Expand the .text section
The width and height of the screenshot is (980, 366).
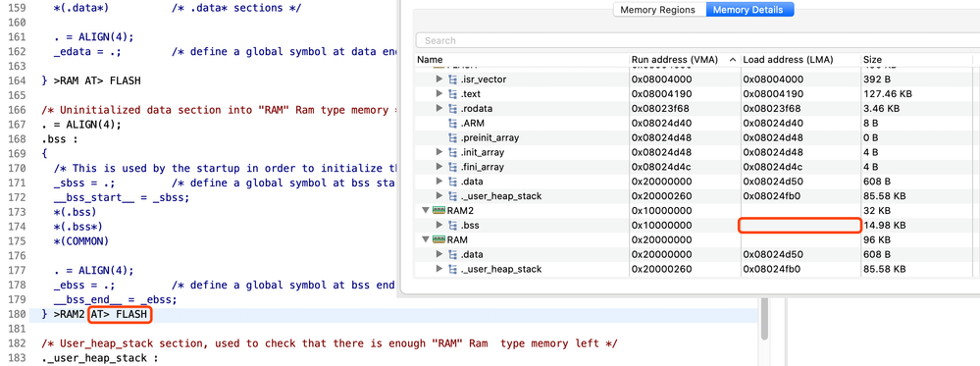click(x=438, y=94)
